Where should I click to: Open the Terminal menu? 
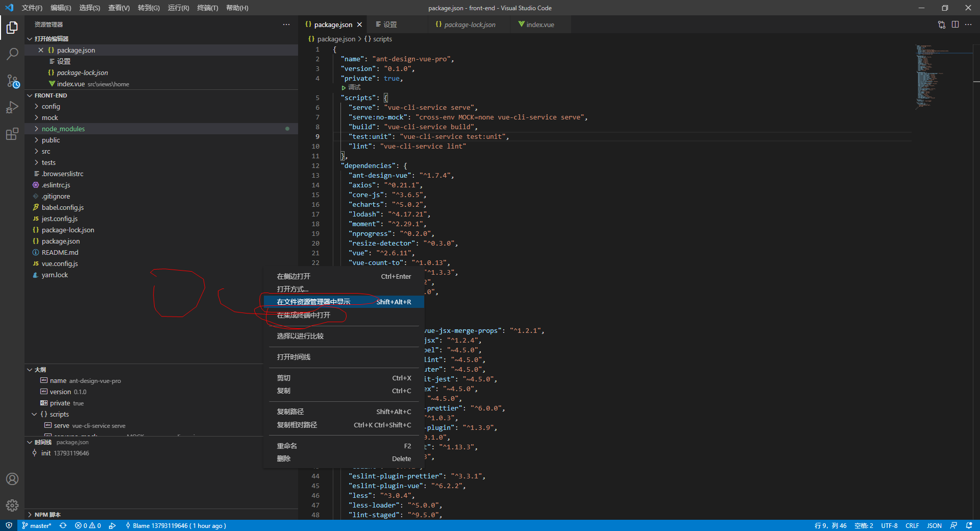click(x=208, y=8)
